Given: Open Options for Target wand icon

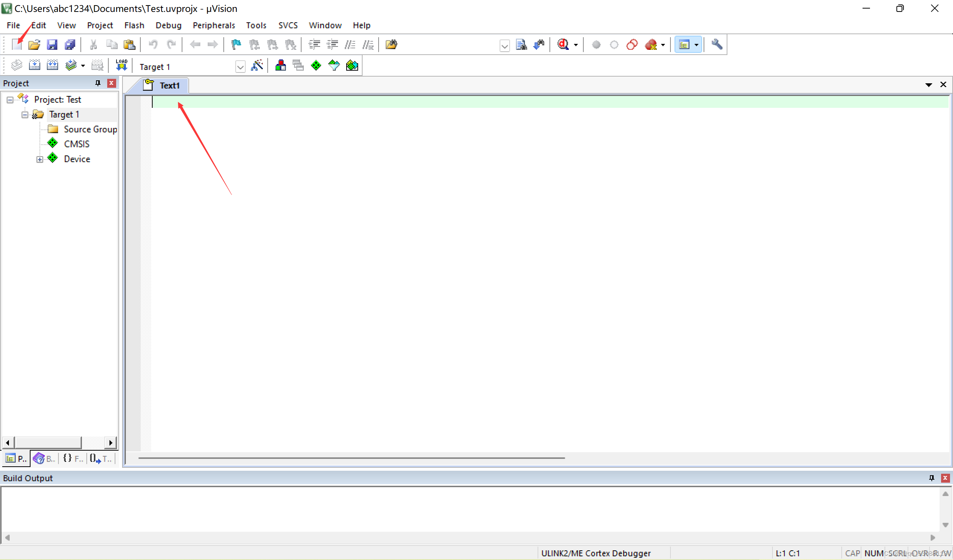Looking at the screenshot, I should [257, 66].
